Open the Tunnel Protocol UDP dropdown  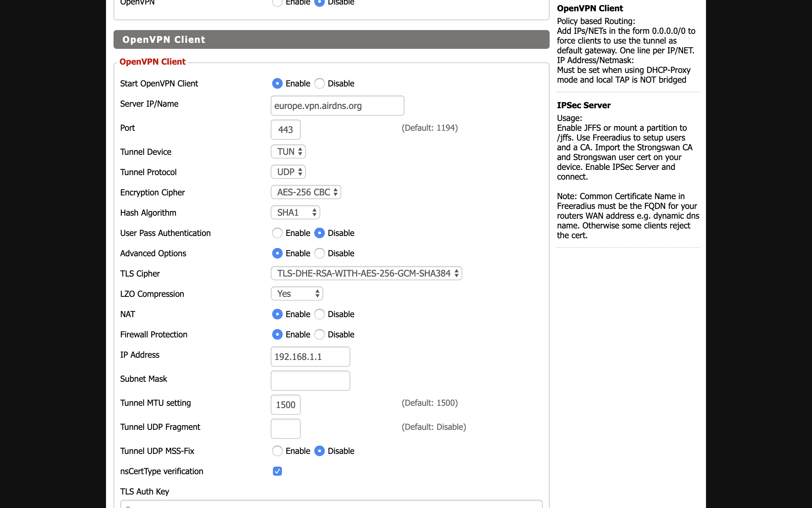(x=288, y=172)
